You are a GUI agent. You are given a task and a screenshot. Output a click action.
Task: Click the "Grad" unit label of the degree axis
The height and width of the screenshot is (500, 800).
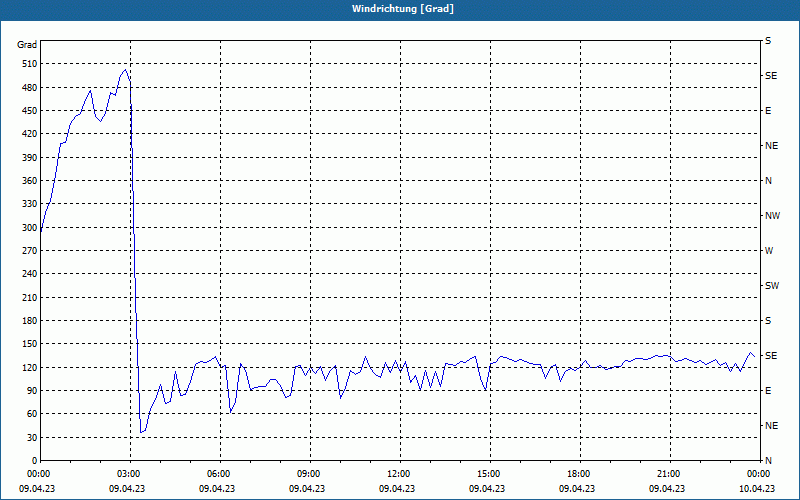coord(27,45)
